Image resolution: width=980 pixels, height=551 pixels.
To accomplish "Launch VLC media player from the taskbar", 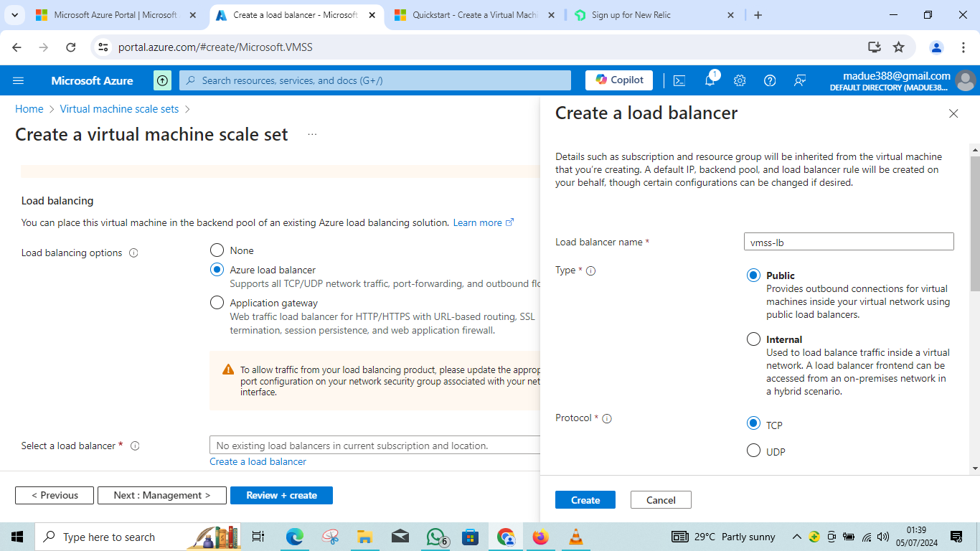I will point(575,537).
